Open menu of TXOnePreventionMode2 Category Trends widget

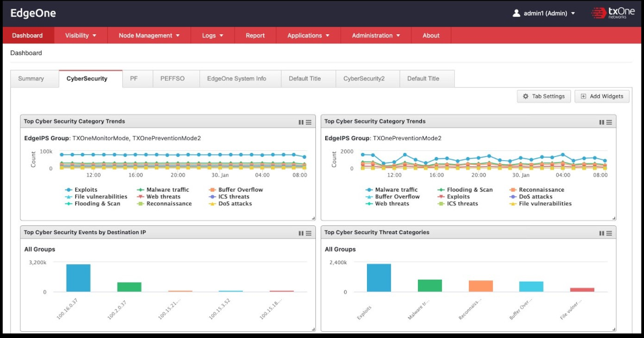click(609, 122)
